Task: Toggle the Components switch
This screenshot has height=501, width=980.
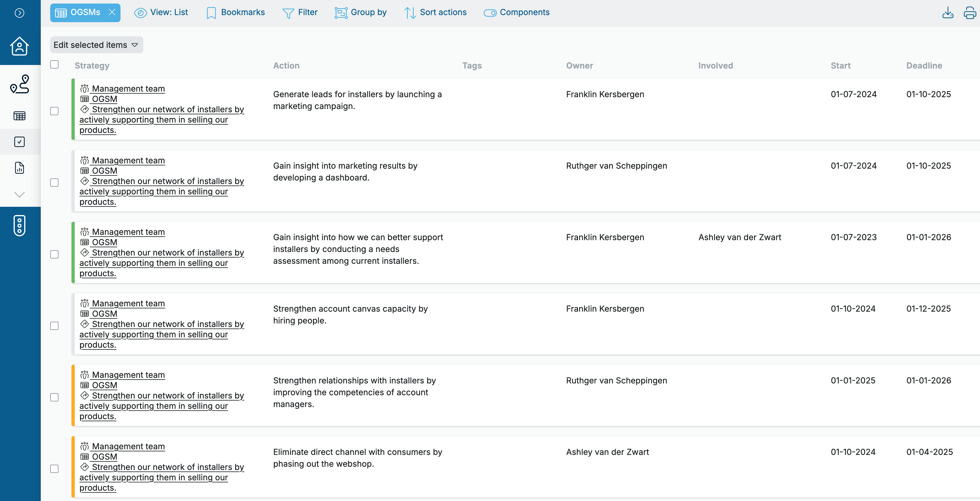Action: (490, 13)
